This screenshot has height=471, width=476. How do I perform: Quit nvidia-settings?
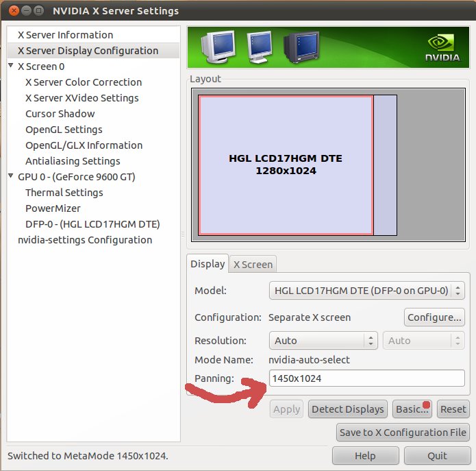(x=437, y=456)
